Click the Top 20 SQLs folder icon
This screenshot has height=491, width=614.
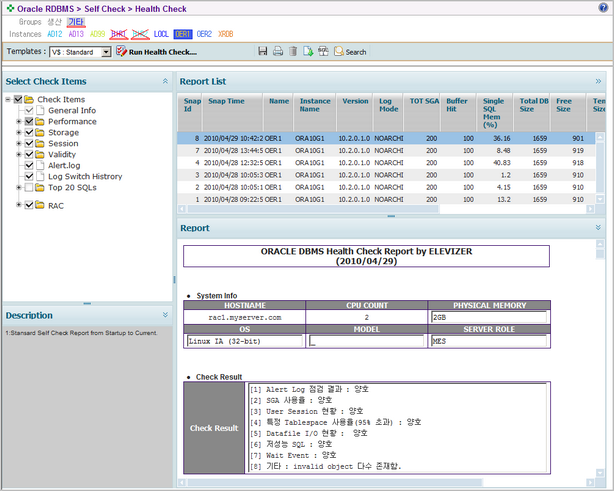tap(40, 188)
